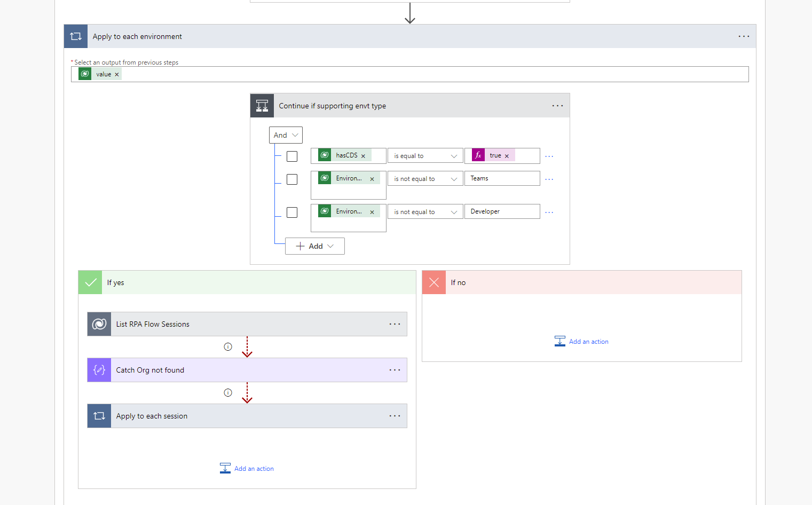Check the hasCDS condition row checkbox
The image size is (812, 505).
292,156
